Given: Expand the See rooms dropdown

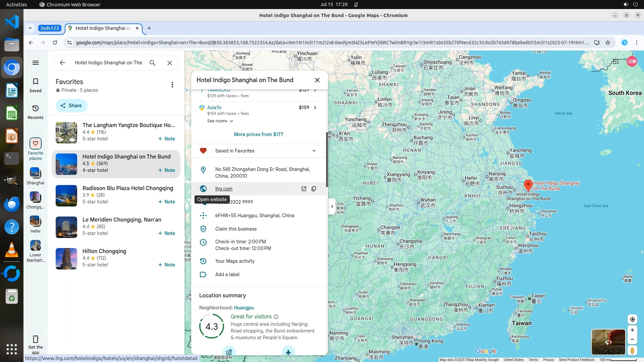Looking at the screenshot, I should (220, 121).
